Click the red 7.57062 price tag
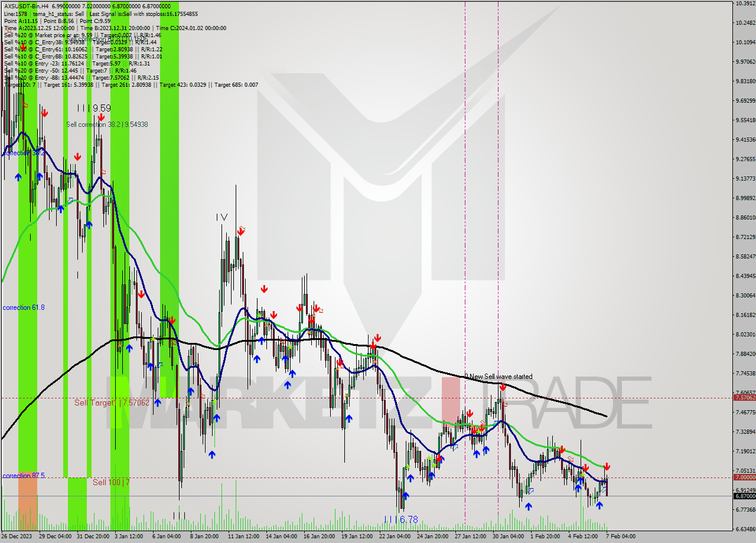The image size is (756, 543). 744,398
